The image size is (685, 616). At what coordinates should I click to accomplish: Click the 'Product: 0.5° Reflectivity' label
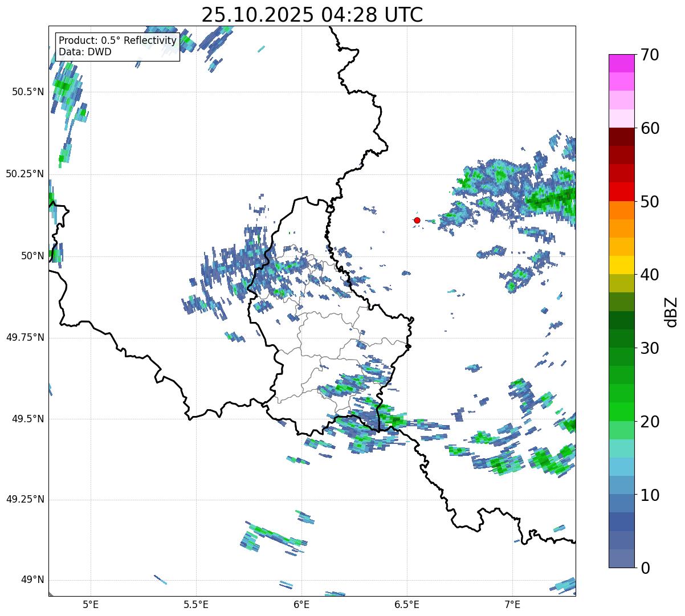pos(118,41)
